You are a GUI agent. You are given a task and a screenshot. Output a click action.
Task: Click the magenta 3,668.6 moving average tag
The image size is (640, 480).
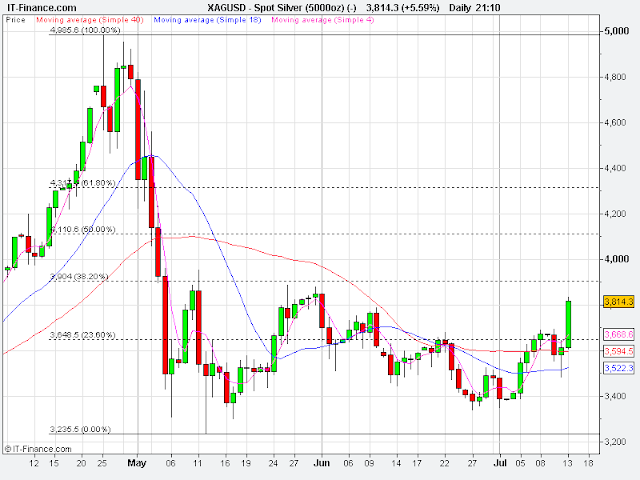[619, 335]
